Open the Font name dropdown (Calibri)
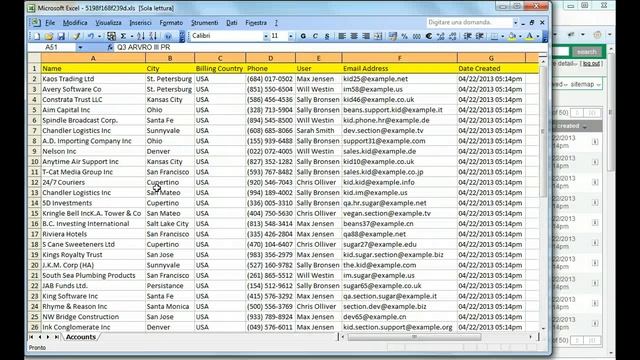The height and width of the screenshot is (360, 640). pyautogui.click(x=266, y=36)
